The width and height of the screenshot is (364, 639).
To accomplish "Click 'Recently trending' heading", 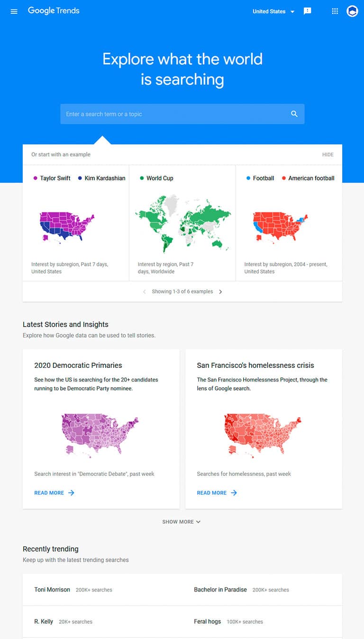I will 51,549.
